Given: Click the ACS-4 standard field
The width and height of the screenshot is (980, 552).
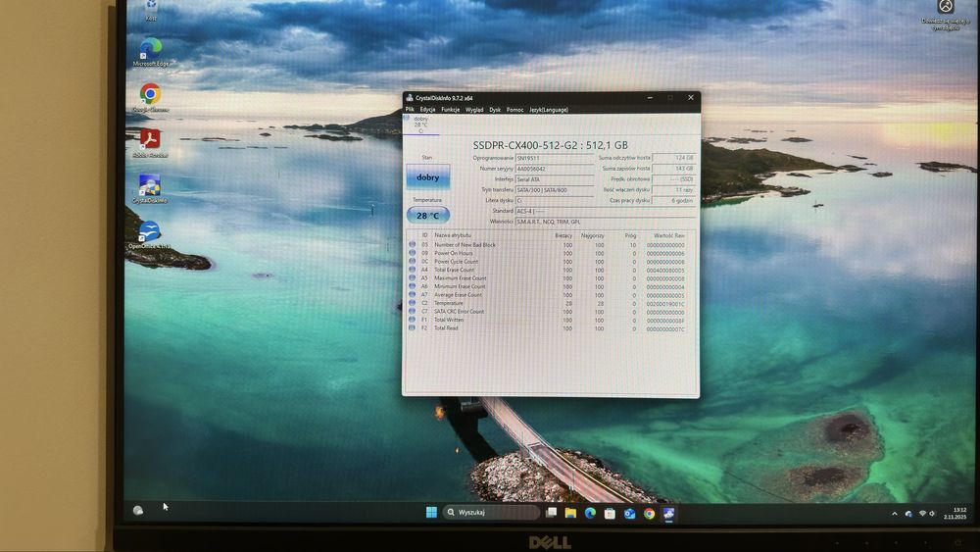Looking at the screenshot, I should click(605, 212).
